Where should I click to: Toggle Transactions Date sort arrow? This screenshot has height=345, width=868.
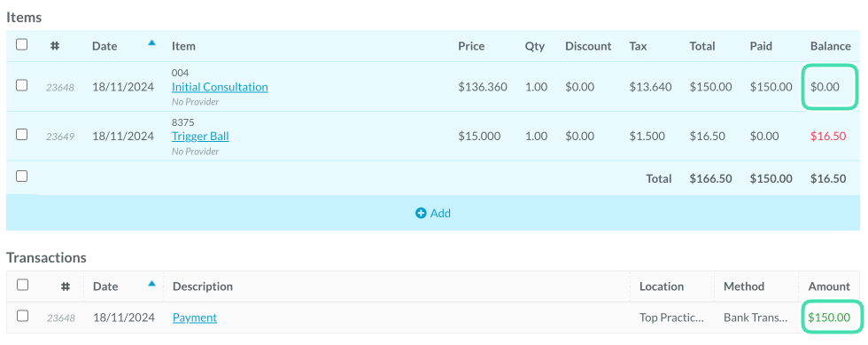(x=151, y=284)
